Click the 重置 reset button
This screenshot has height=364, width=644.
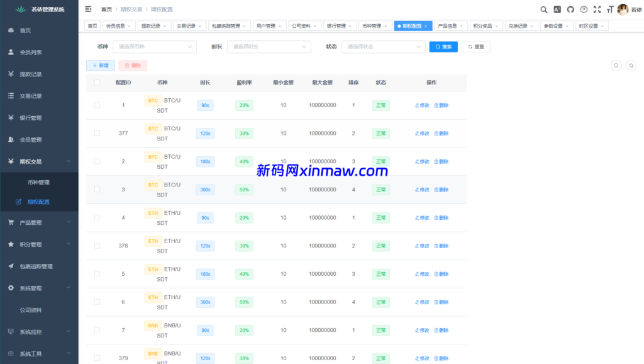pyautogui.click(x=476, y=47)
